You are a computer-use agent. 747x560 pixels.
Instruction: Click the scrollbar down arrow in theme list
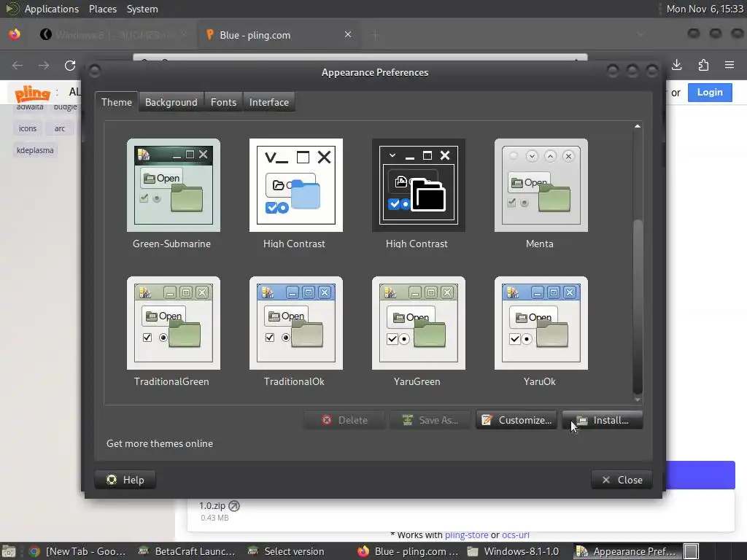638,400
